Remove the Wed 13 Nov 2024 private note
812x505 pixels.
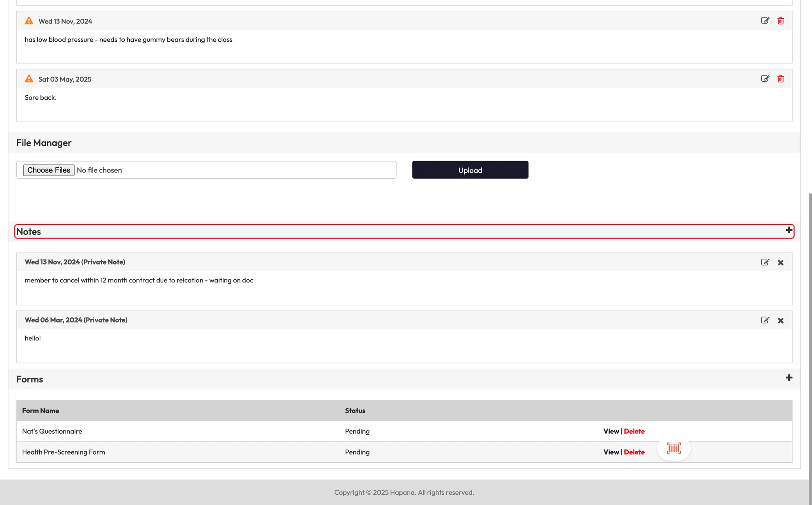[780, 263]
